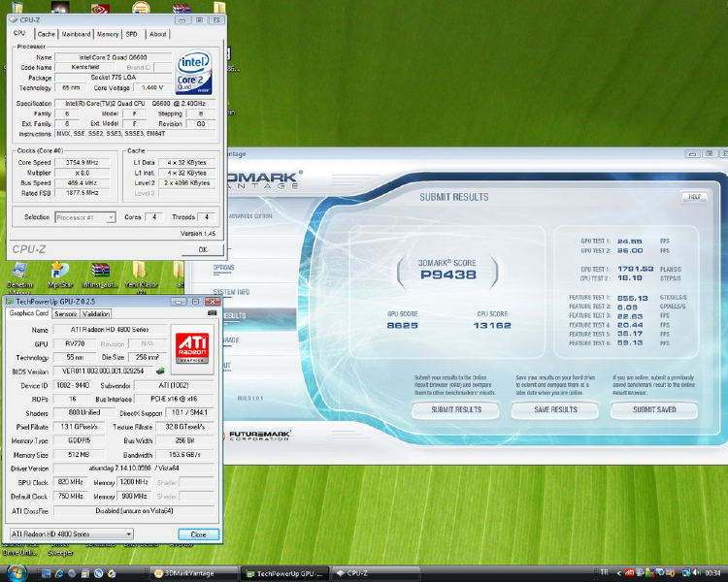Click the ATI tray icon in taskbar
Viewport: 728px width, 582px height.
point(629,573)
